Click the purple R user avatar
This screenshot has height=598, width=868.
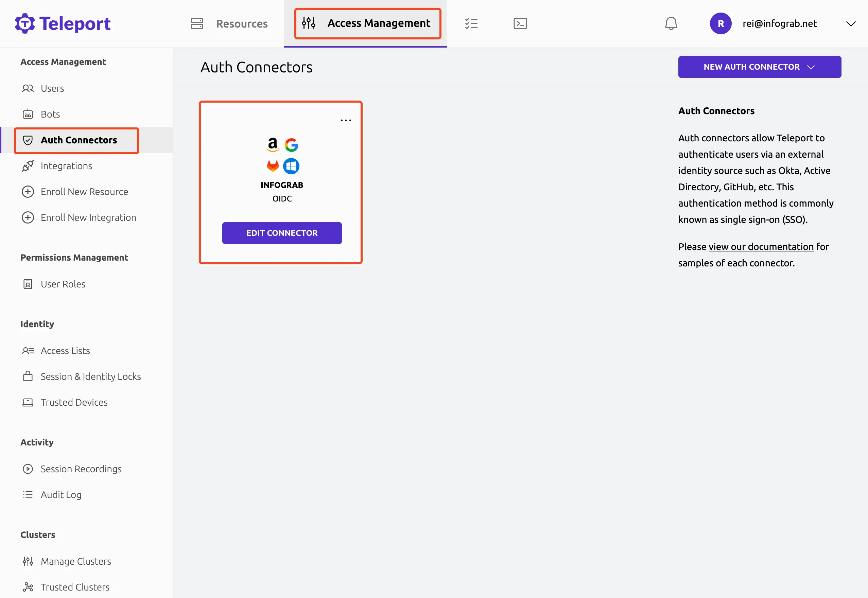(x=721, y=23)
